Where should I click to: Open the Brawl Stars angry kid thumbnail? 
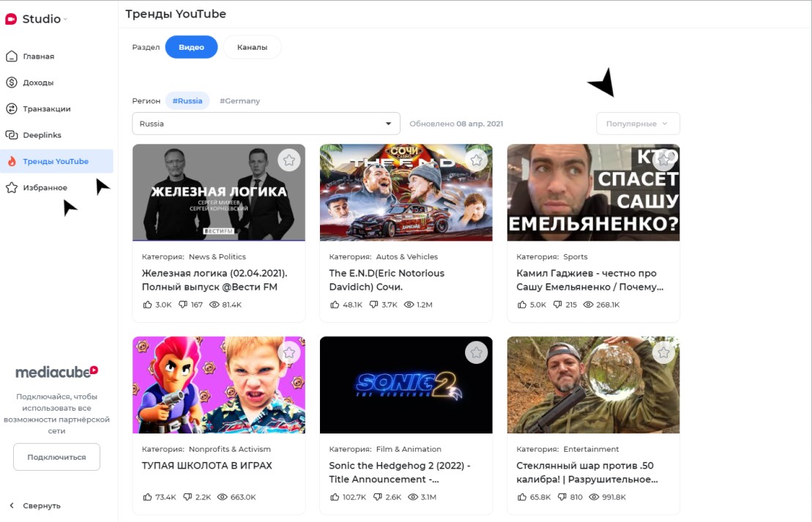pyautogui.click(x=218, y=385)
